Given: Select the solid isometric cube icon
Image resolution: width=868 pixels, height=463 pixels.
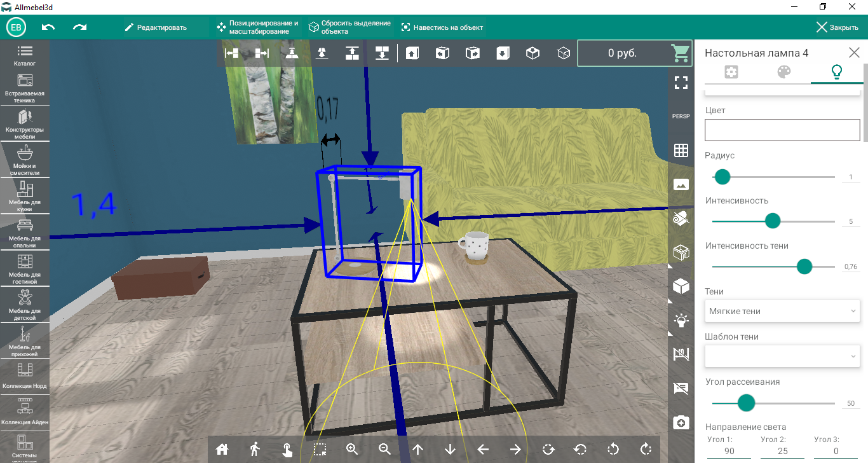Looking at the screenshot, I should coord(532,53).
